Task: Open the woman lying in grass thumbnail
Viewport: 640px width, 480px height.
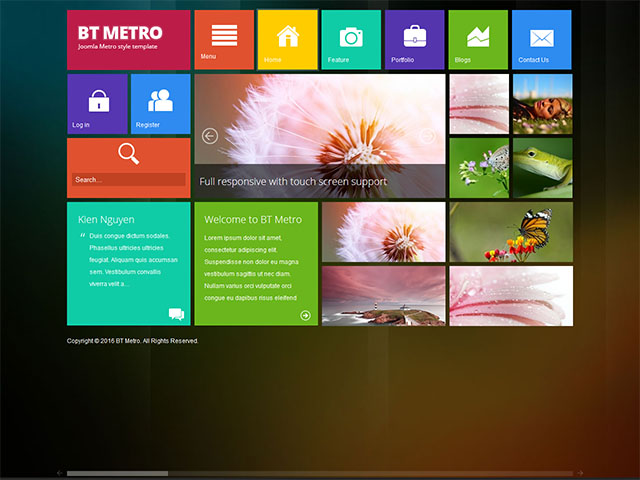Action: tap(542, 104)
